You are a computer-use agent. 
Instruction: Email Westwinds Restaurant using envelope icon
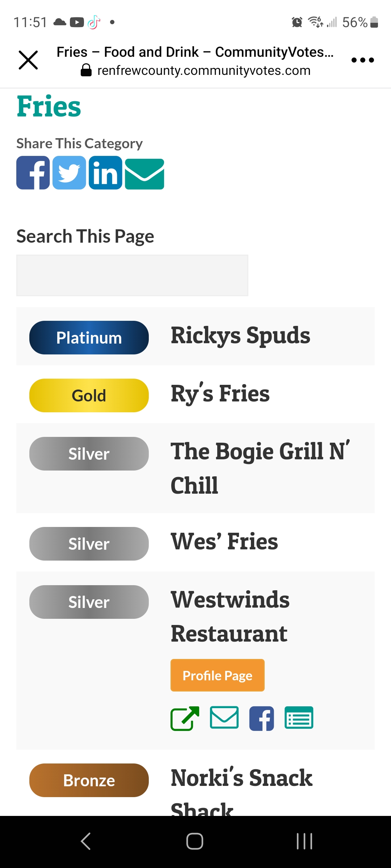(x=224, y=717)
